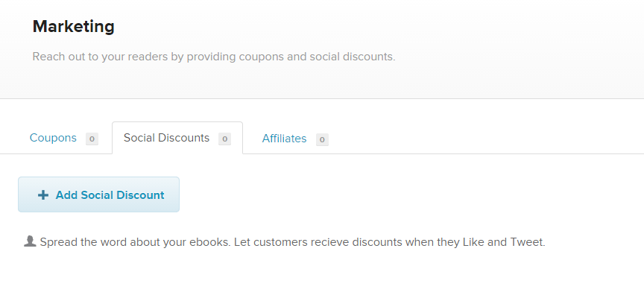Click the zero count badge next to Affiliates
644x298 pixels.
pyautogui.click(x=322, y=139)
